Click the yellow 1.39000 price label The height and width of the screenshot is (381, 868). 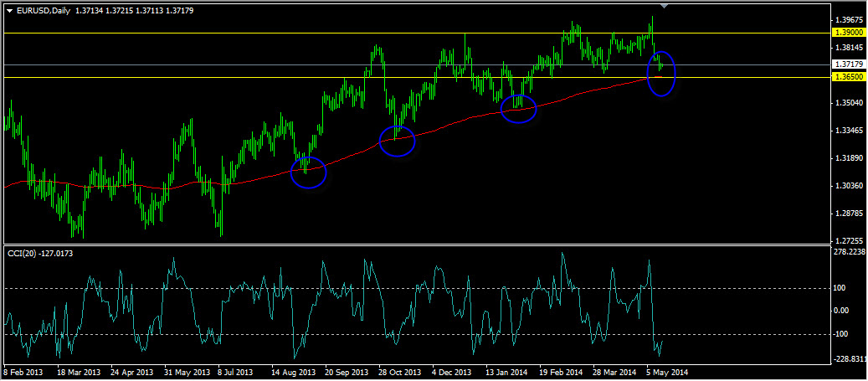pos(850,33)
